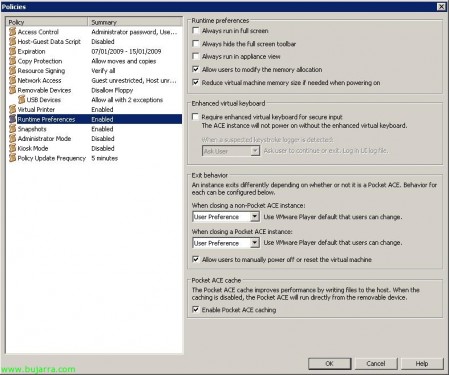Select the Virtual Printer policy

click(x=95, y=109)
